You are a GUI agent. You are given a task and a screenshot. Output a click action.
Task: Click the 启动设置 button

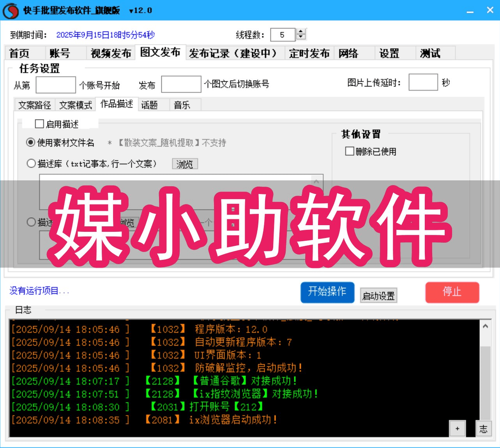pos(378,296)
